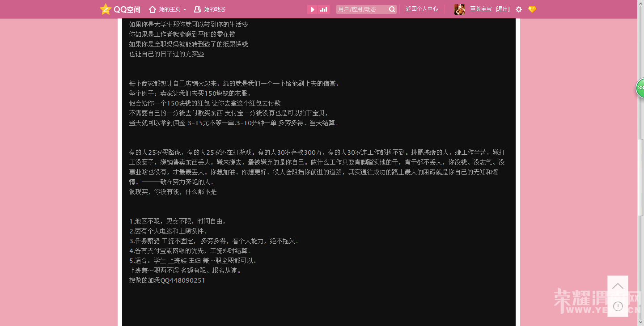
Task: Click the username 至尊宝宝
Action: (x=480, y=9)
